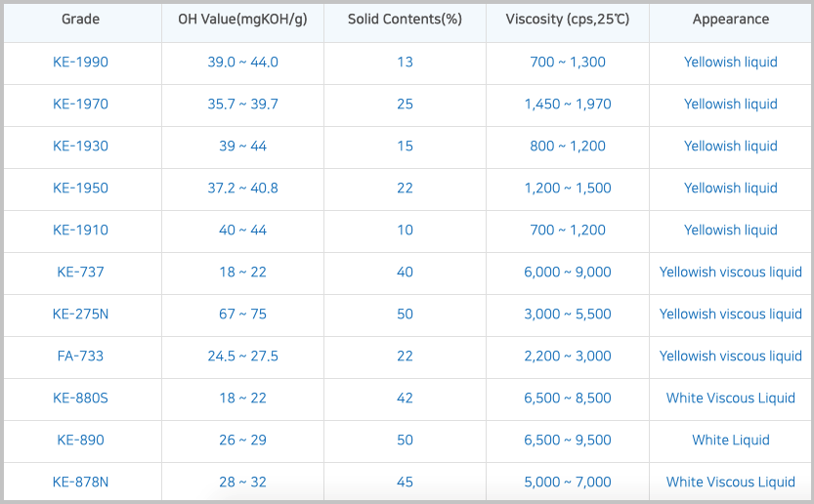Select the Solid Contents(%) header

click(405, 20)
